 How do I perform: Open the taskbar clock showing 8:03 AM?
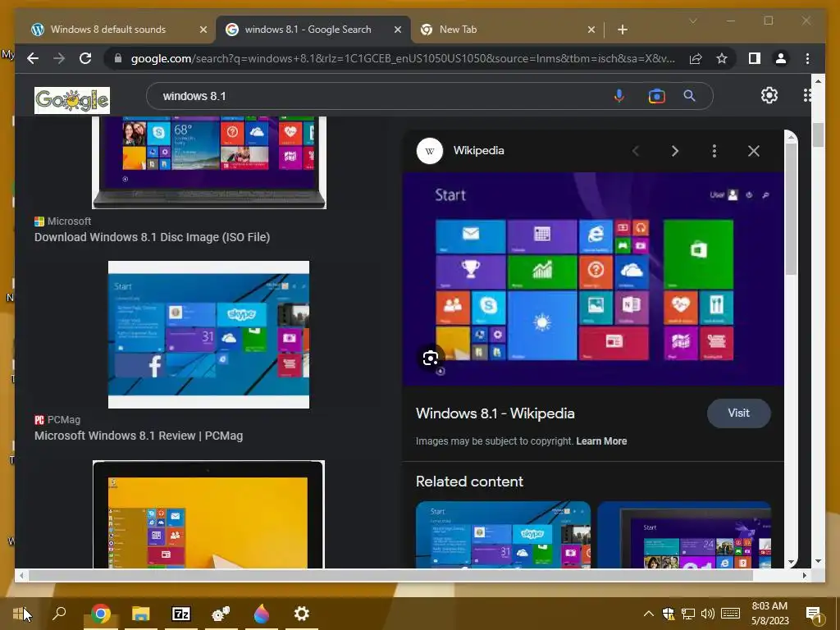tap(769, 614)
